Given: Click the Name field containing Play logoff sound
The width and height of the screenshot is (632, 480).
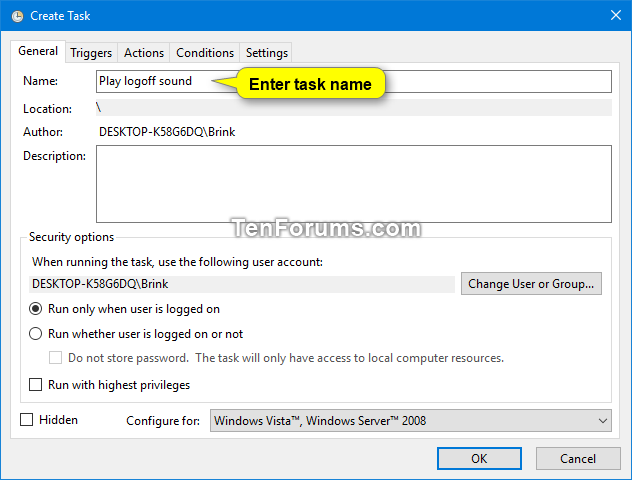Looking at the screenshot, I should tap(353, 81).
